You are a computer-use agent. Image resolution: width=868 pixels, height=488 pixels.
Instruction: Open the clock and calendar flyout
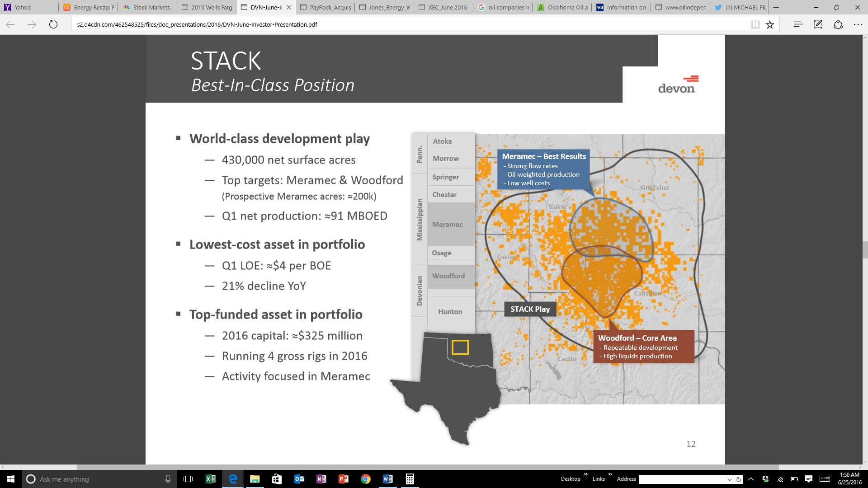pos(850,479)
